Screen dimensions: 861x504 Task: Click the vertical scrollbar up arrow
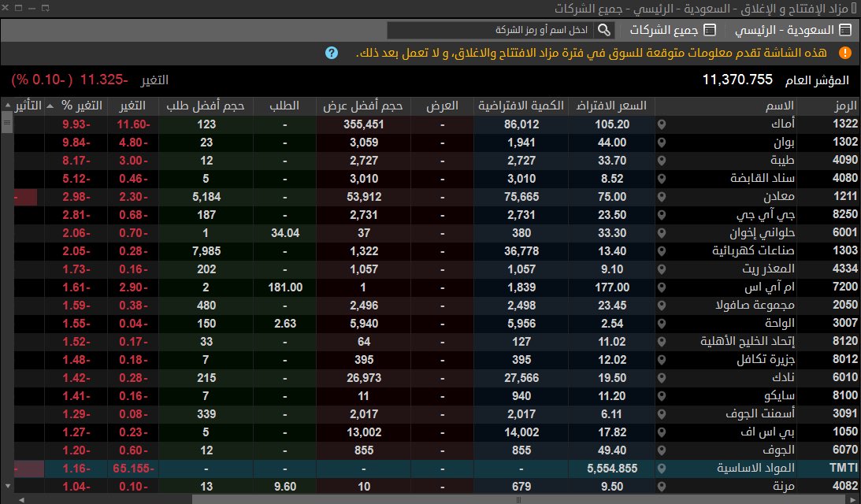click(7, 105)
